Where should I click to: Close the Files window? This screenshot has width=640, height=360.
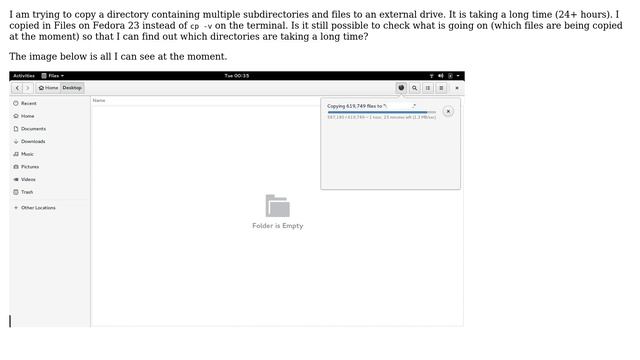coord(457,88)
